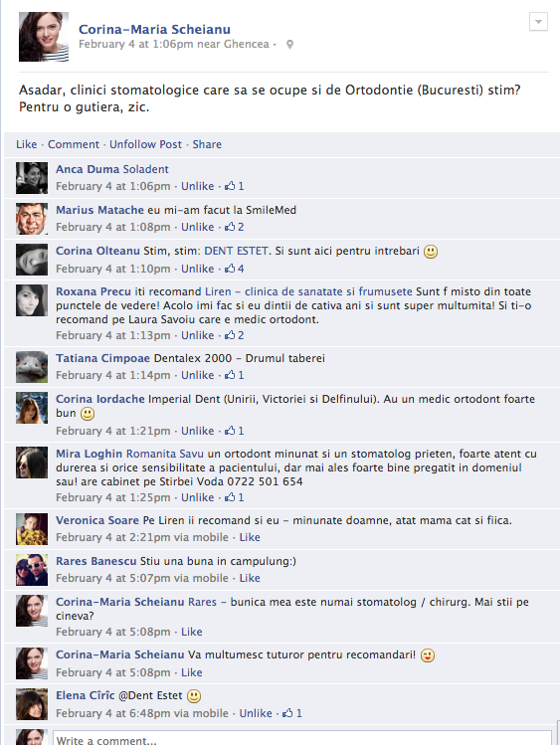The image size is (560, 745).
Task: Click Unfollow Post link
Action: coord(146,144)
